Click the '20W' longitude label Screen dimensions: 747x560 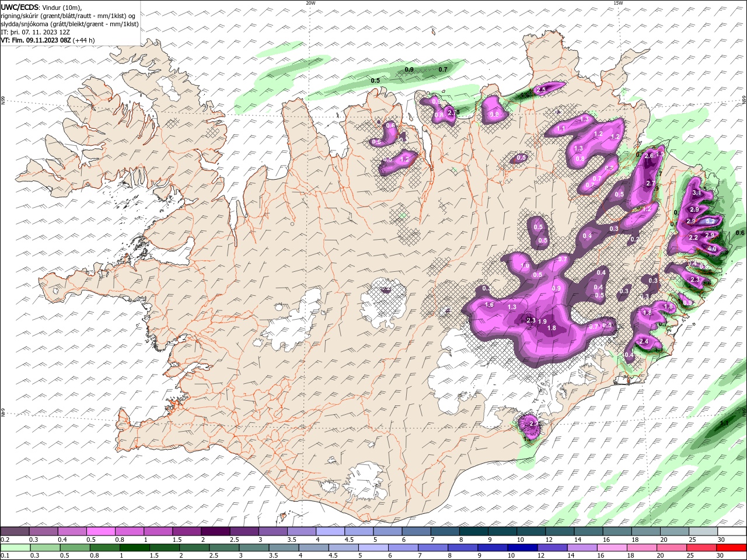(x=310, y=3)
